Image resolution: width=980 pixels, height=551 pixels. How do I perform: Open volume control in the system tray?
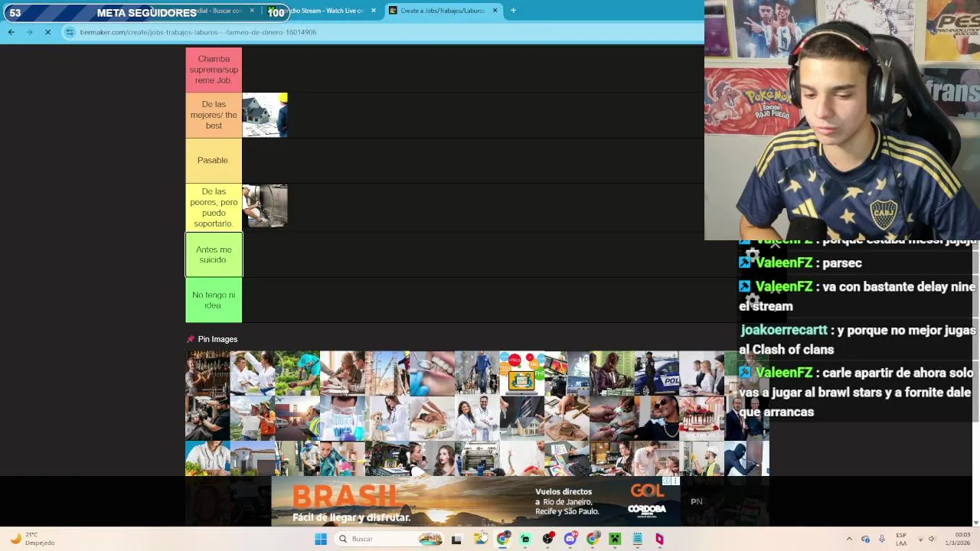point(933,539)
